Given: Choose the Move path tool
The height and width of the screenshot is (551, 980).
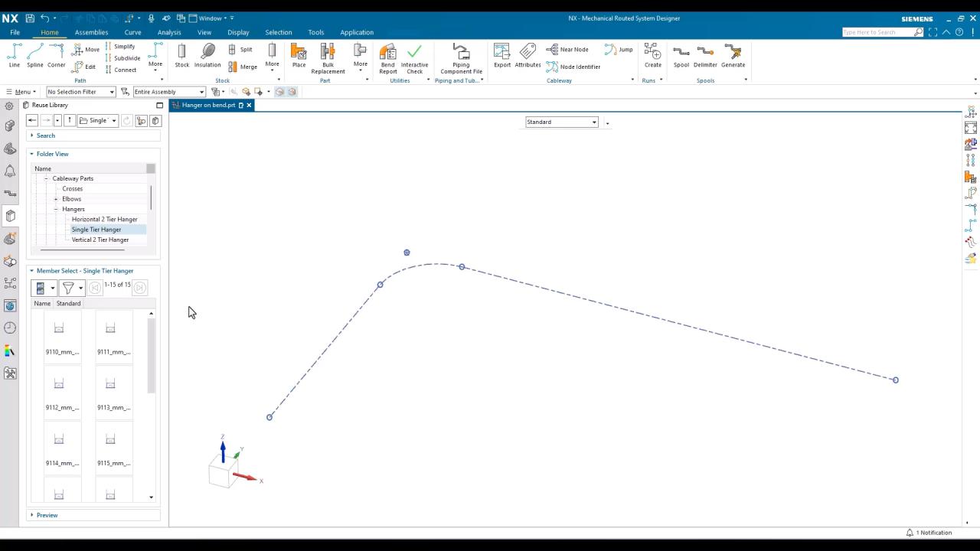Looking at the screenshot, I should (x=87, y=49).
